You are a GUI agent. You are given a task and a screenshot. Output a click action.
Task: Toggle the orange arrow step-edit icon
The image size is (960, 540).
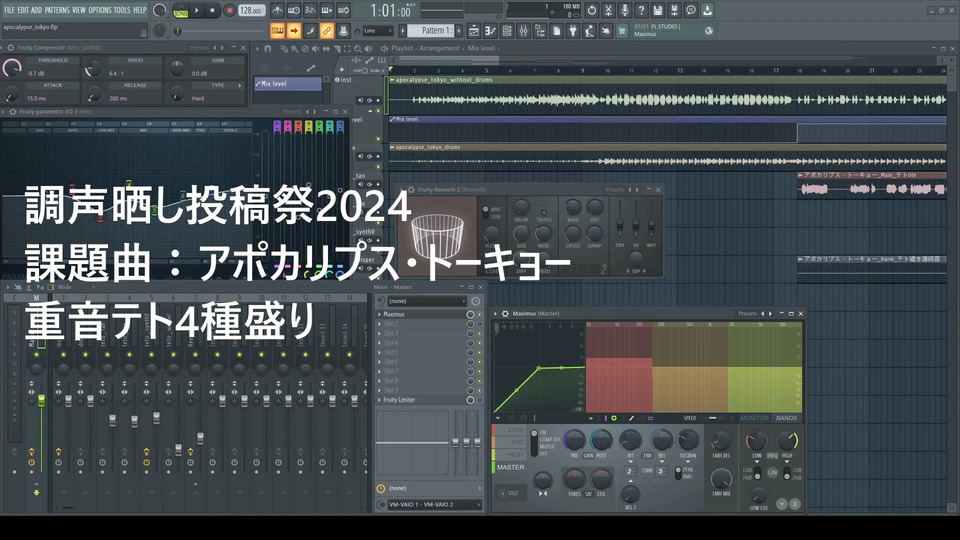click(294, 31)
